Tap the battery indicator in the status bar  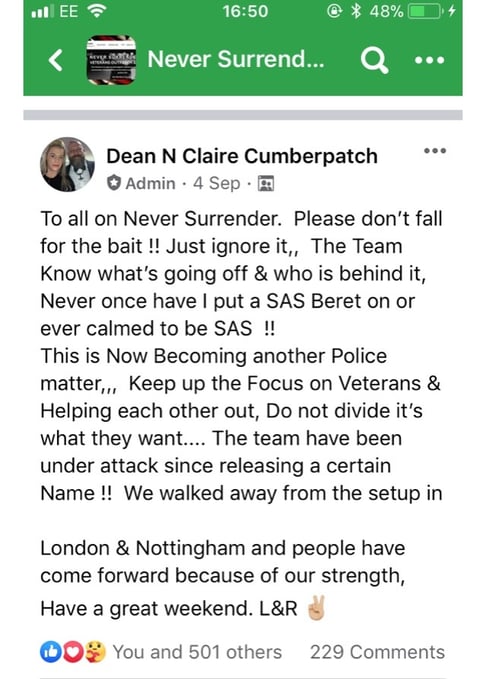click(425, 11)
